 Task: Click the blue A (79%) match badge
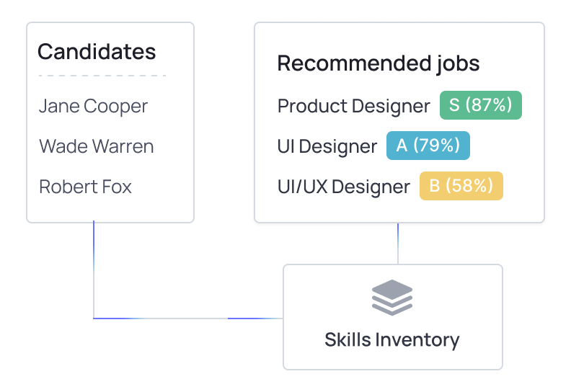tap(428, 146)
